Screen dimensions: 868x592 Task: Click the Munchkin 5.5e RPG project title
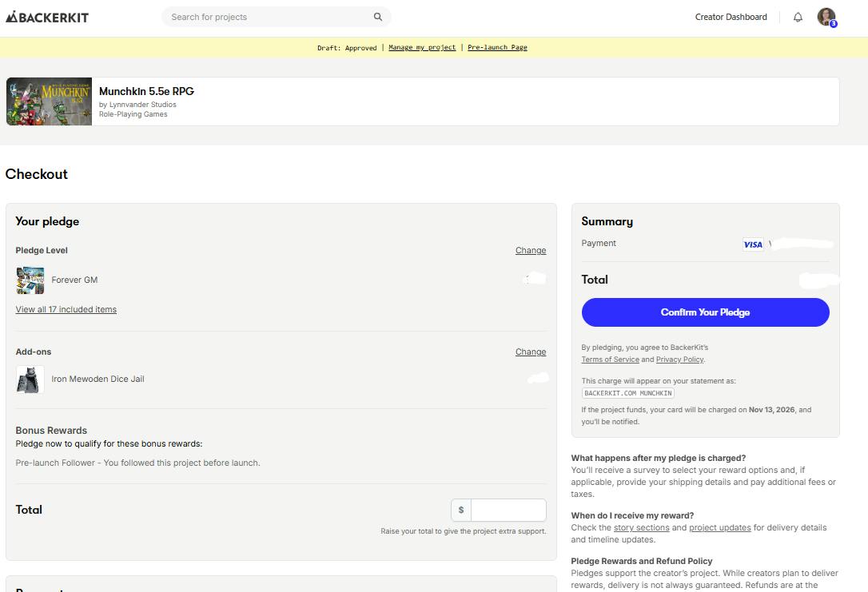tap(147, 91)
